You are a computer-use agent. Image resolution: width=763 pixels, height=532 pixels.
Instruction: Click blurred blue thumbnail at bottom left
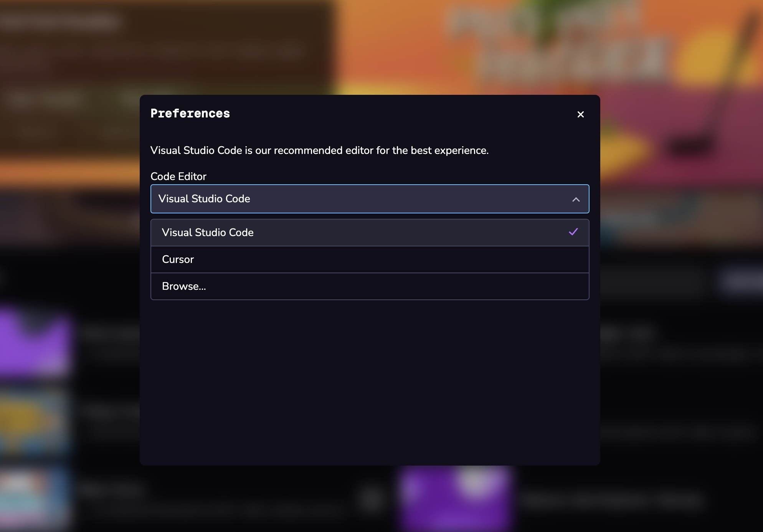tap(33, 499)
